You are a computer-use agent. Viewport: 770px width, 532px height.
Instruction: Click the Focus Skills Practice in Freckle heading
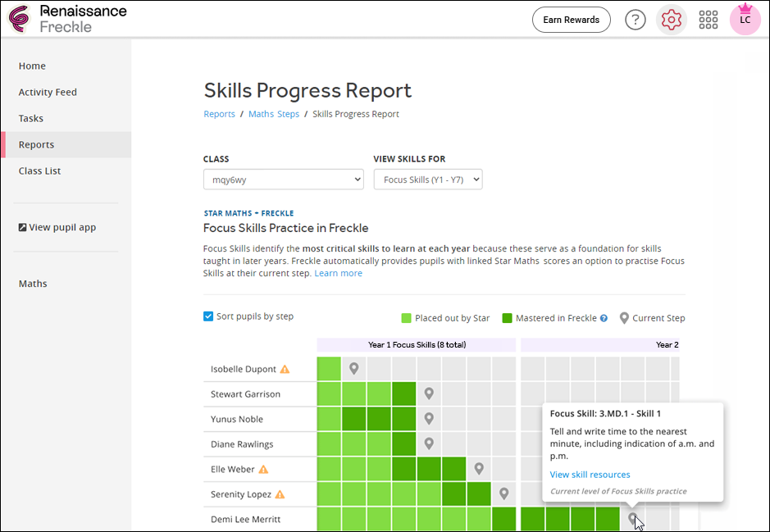tap(286, 228)
